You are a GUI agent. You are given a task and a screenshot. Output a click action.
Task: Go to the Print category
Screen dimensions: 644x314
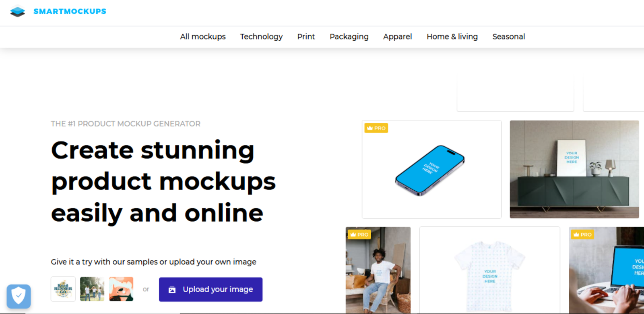pyautogui.click(x=306, y=37)
